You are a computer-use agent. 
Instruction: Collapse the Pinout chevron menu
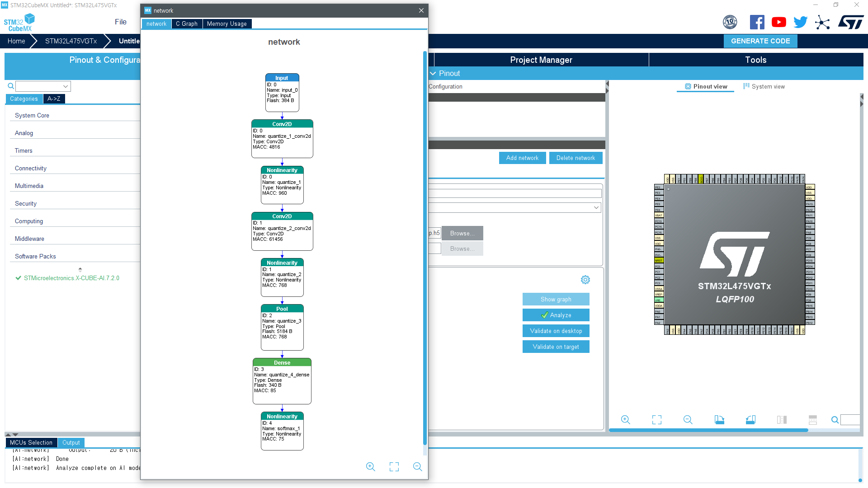point(433,73)
